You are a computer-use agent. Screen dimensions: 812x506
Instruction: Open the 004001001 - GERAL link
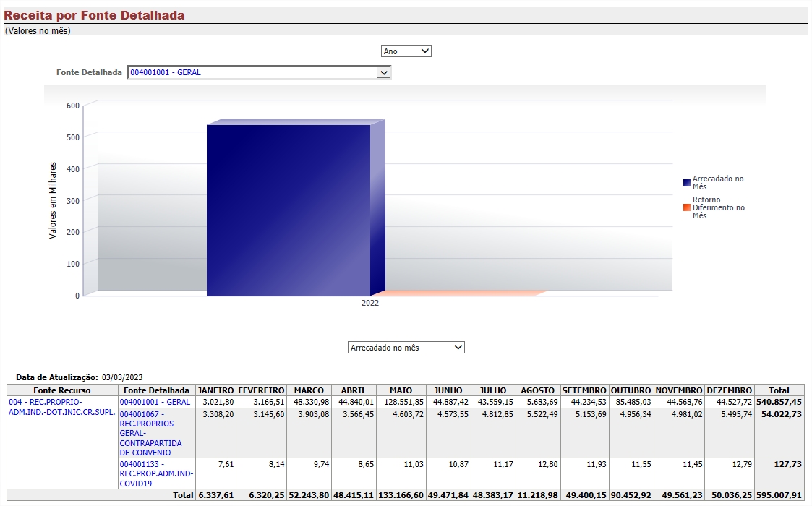coord(155,402)
